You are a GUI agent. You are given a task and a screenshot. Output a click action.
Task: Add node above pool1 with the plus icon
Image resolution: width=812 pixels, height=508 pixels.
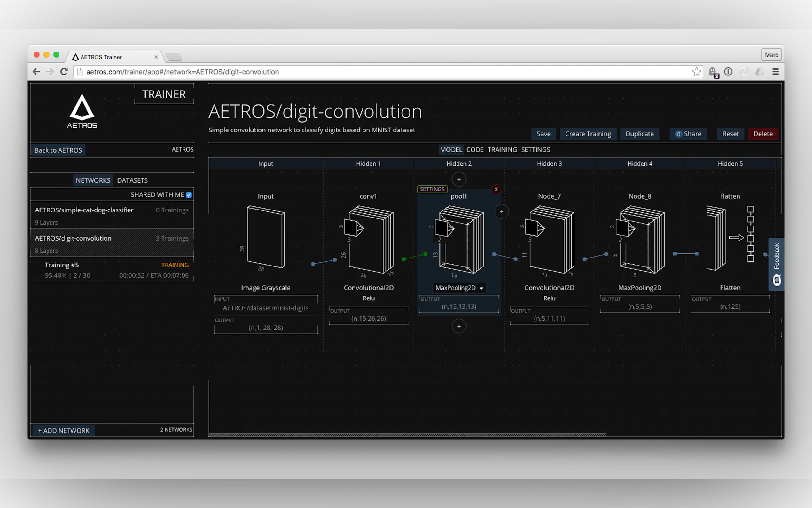point(459,179)
